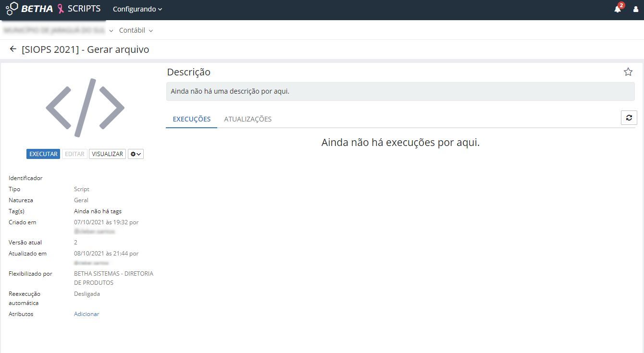Expand the blurred municipality entity dropdown

click(58, 30)
